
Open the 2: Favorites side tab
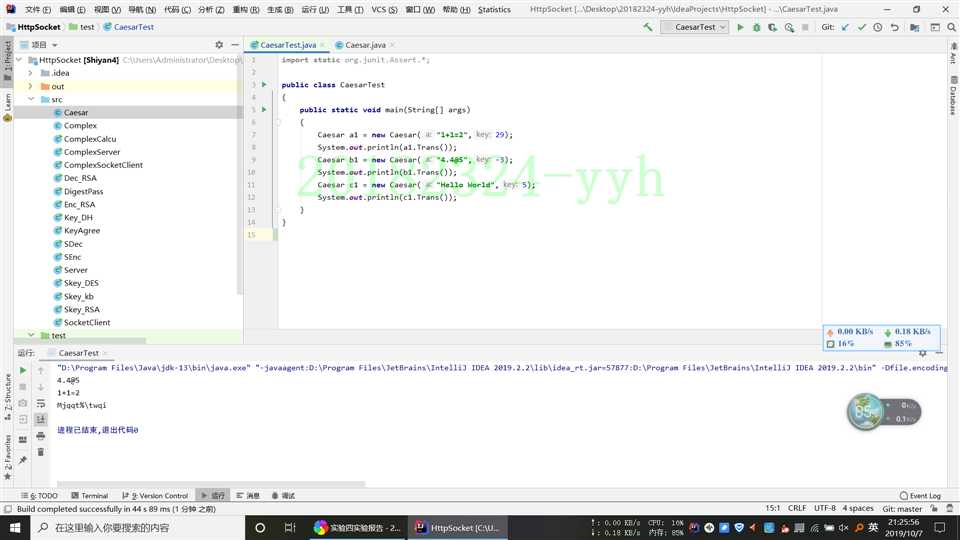pos(7,457)
